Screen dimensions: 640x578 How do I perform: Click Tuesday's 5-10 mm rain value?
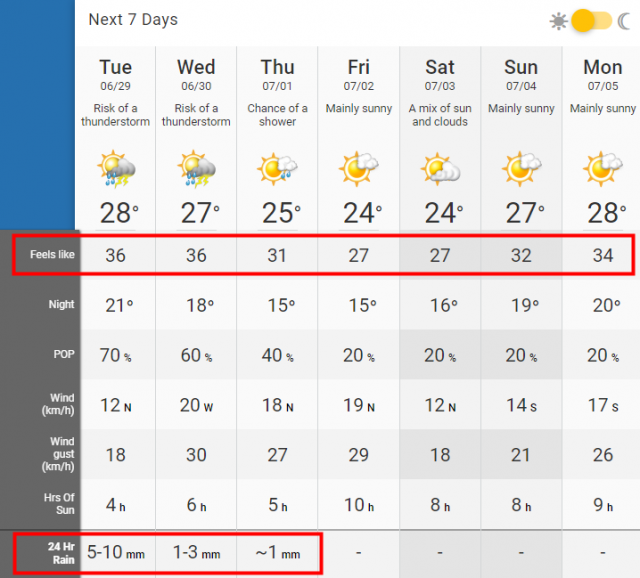(x=116, y=553)
